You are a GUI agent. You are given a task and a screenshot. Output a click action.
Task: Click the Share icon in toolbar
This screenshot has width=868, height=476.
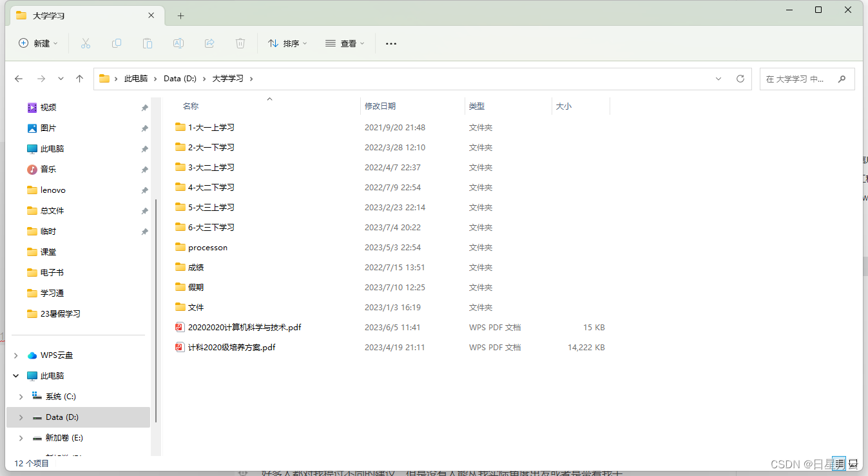pos(209,43)
